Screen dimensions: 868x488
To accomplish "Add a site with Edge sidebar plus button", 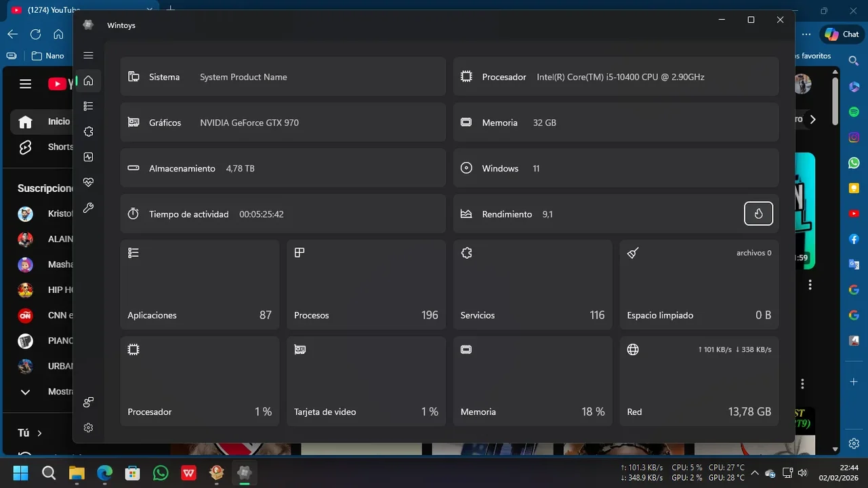I will [x=854, y=382].
